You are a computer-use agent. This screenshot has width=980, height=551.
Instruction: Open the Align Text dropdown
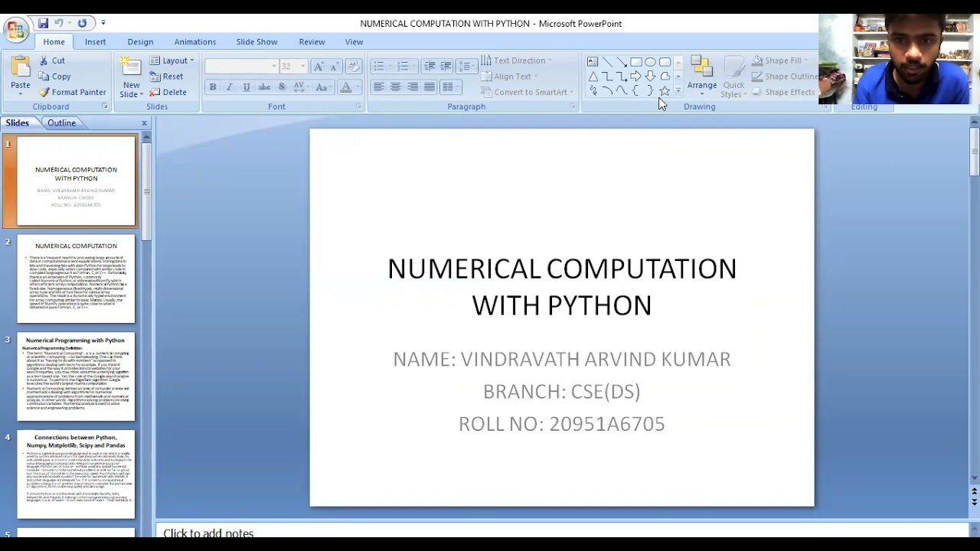510,77
